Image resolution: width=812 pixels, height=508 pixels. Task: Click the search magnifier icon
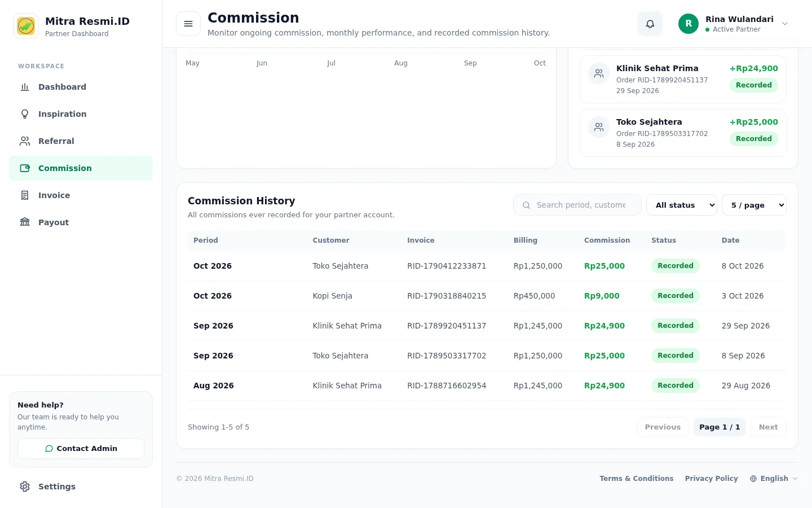click(x=526, y=205)
